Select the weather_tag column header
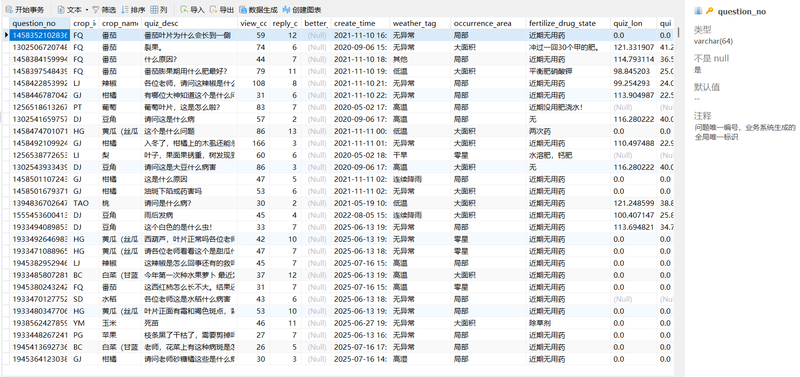The width and height of the screenshot is (800, 377). [420, 23]
